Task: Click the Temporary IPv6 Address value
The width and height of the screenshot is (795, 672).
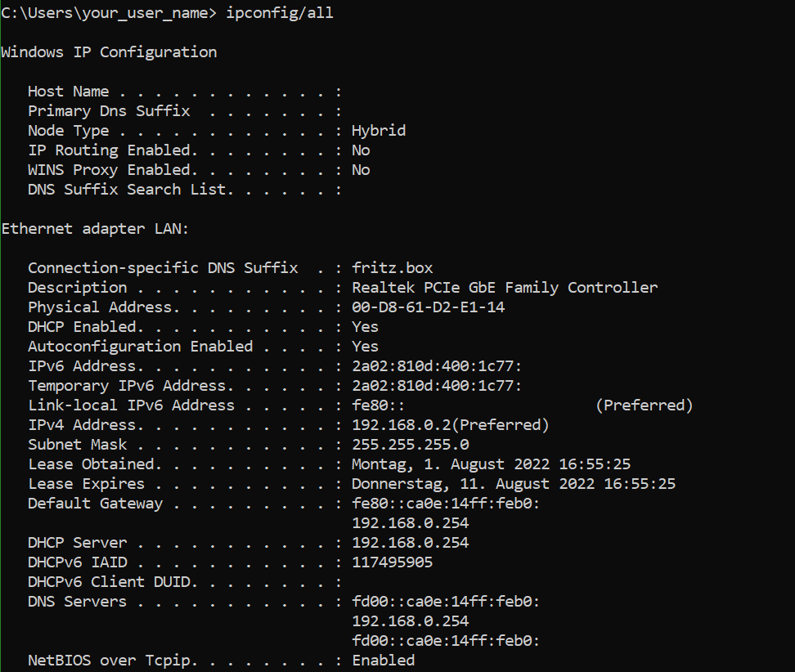Action: coord(437,386)
